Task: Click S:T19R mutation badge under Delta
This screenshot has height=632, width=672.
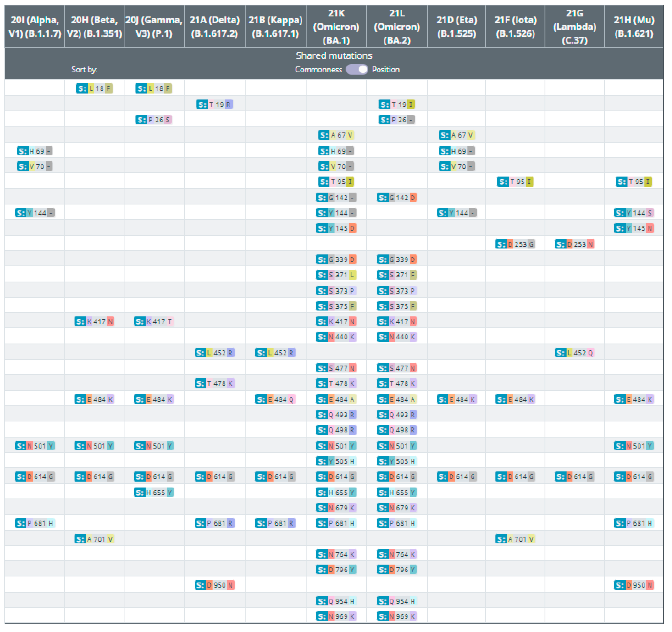Action: [214, 104]
